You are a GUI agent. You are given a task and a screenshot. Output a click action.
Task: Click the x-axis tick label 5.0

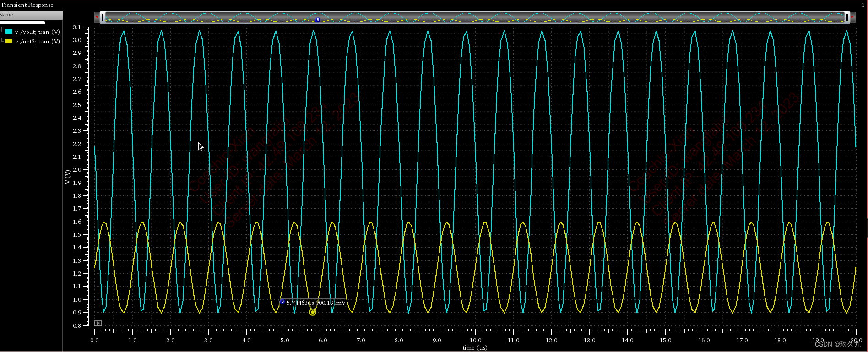click(285, 340)
